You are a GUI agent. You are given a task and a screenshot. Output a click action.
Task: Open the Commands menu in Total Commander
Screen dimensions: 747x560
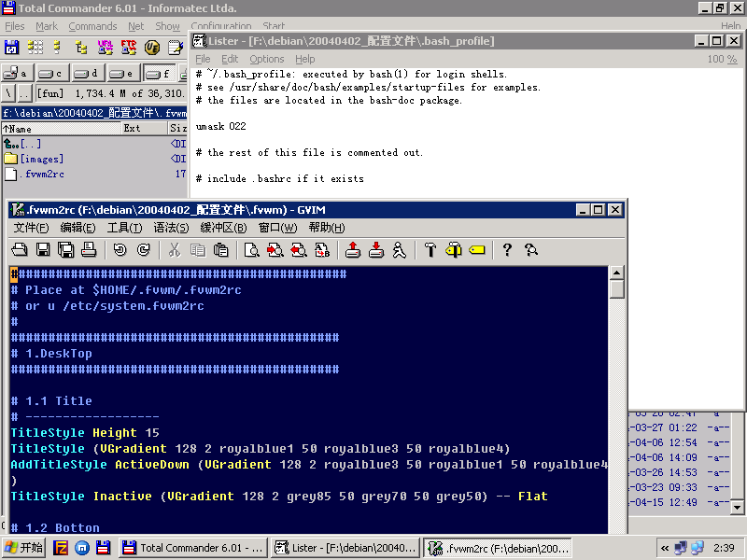(x=95, y=26)
